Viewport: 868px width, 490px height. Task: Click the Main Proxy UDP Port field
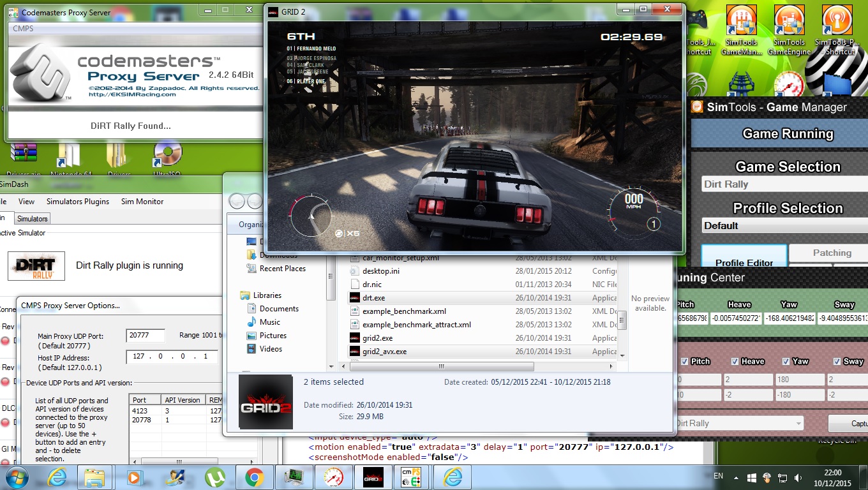(x=146, y=336)
